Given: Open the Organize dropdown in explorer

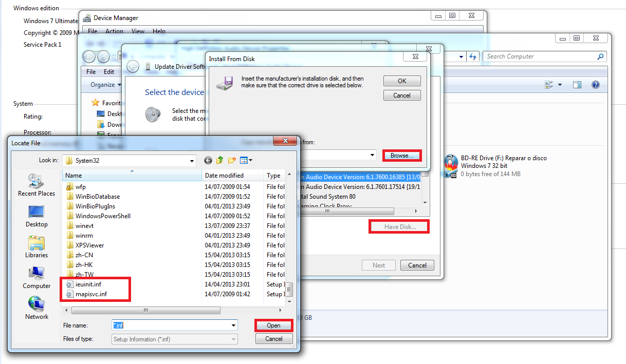Looking at the screenshot, I should pos(106,85).
